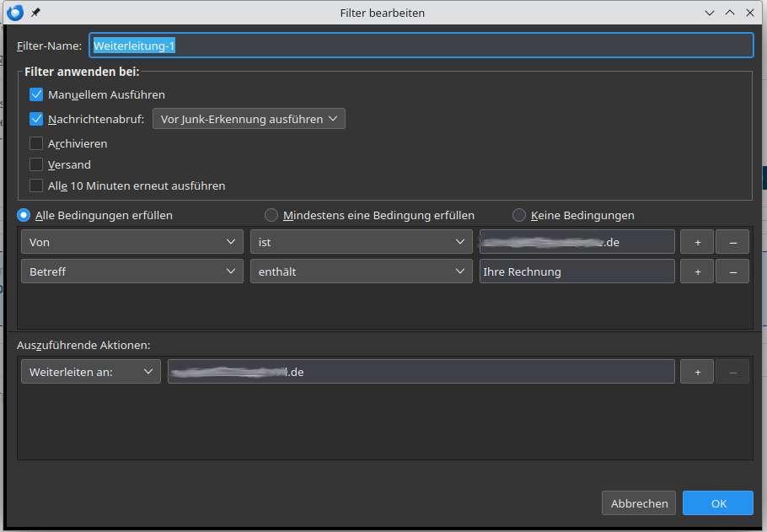Screen dimensions: 767x532
Task: Click the OK button
Action: point(718,503)
